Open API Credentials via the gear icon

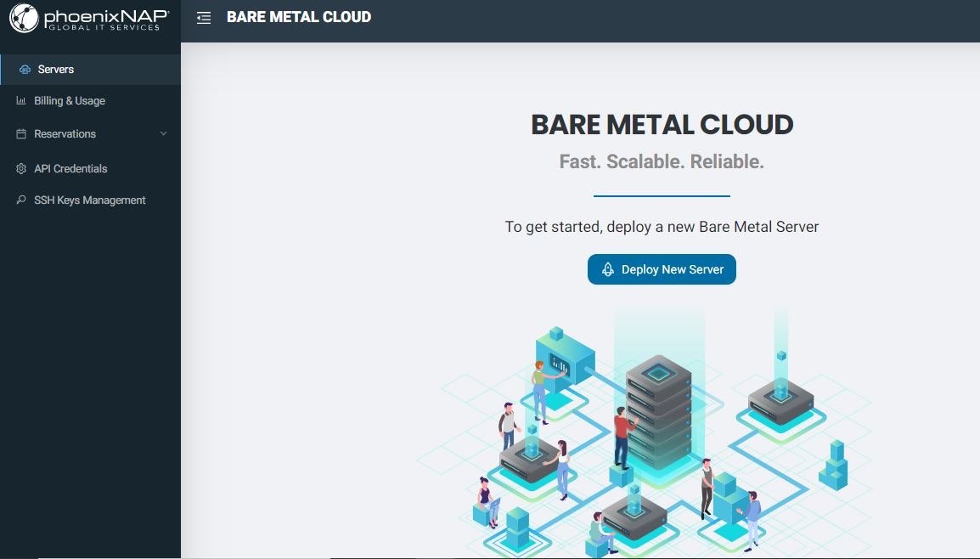coord(20,168)
